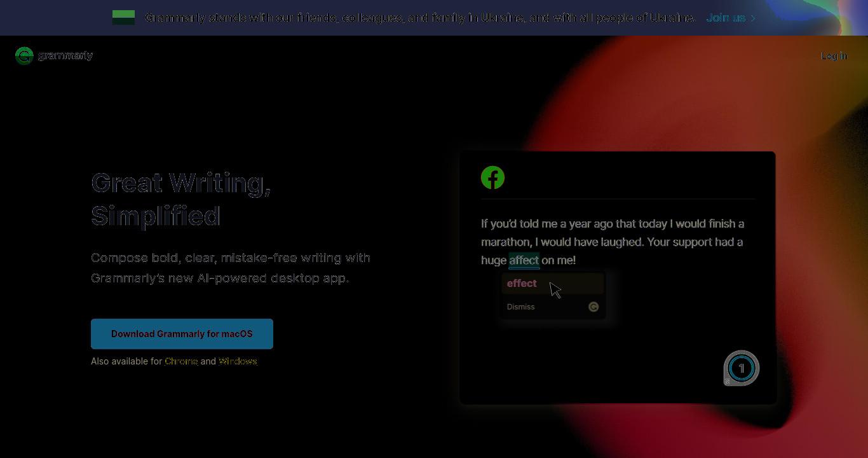
Task: Click the Facebook icon in demo card
Action: pyautogui.click(x=492, y=177)
